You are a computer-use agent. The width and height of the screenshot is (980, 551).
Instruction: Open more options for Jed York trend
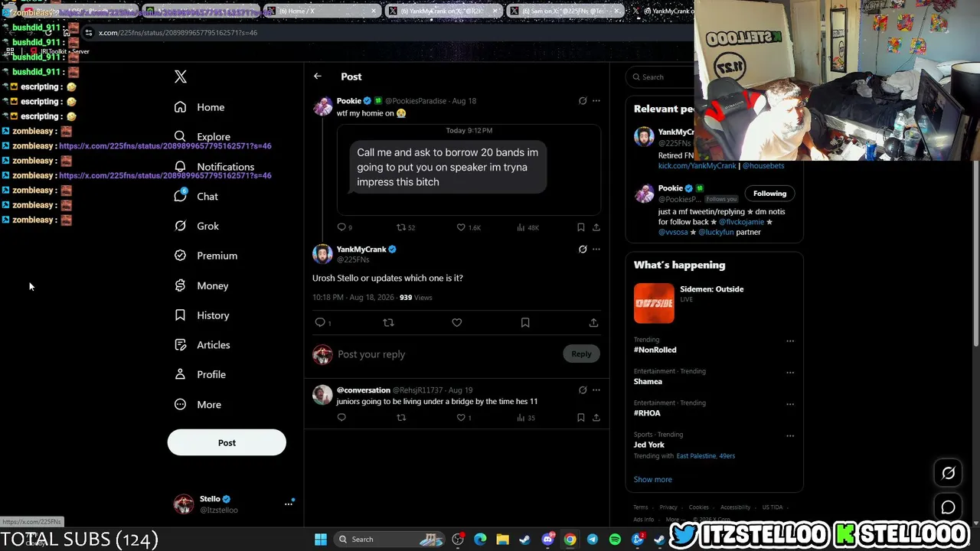tap(790, 436)
